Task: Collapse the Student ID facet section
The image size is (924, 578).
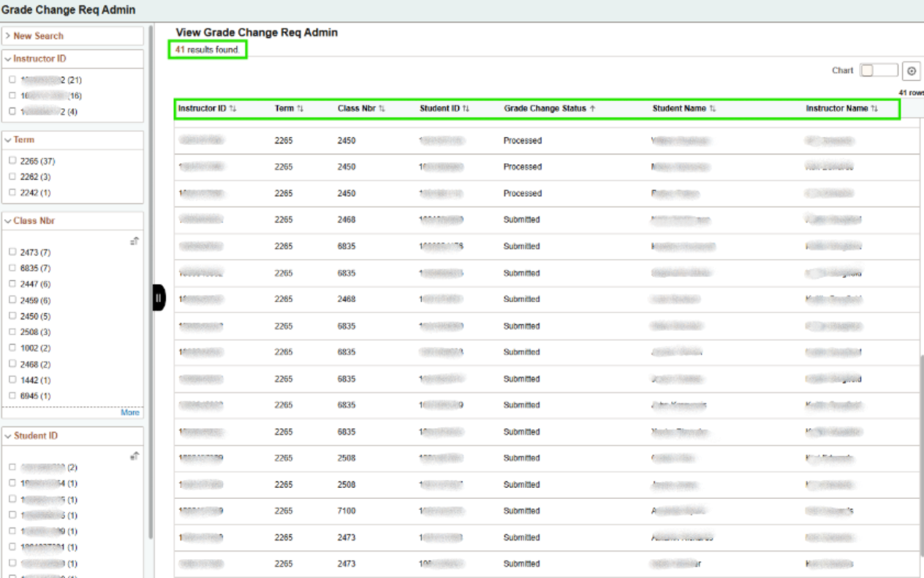Action: click(x=31, y=436)
